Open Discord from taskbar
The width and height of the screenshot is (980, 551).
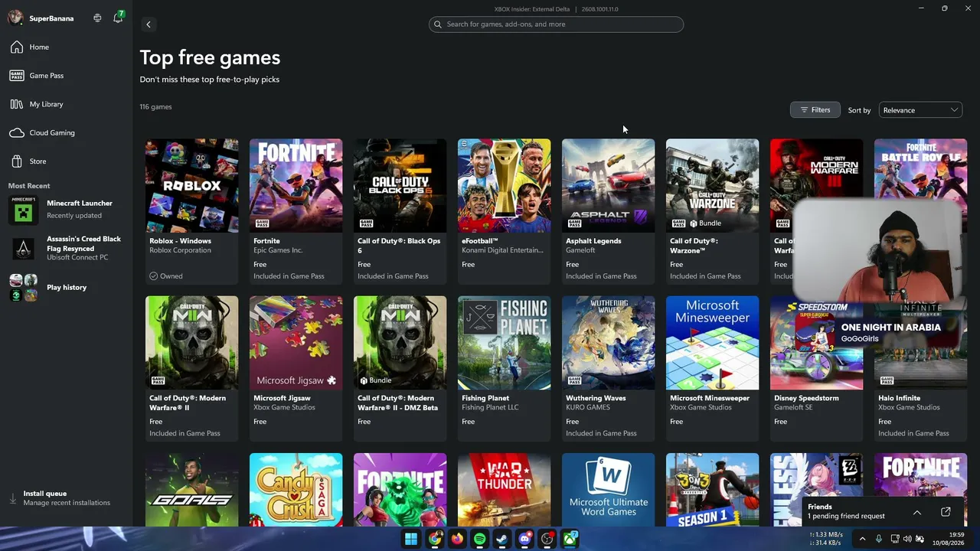click(524, 539)
